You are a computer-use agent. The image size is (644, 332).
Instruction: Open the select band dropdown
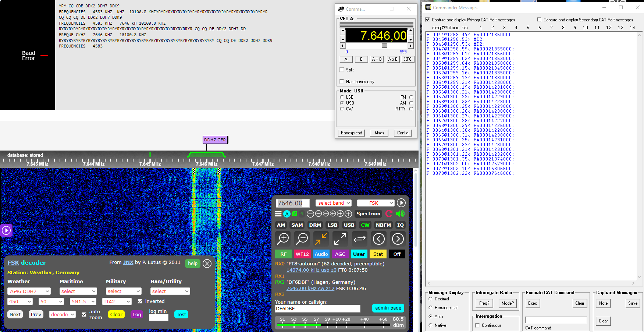coord(334,203)
